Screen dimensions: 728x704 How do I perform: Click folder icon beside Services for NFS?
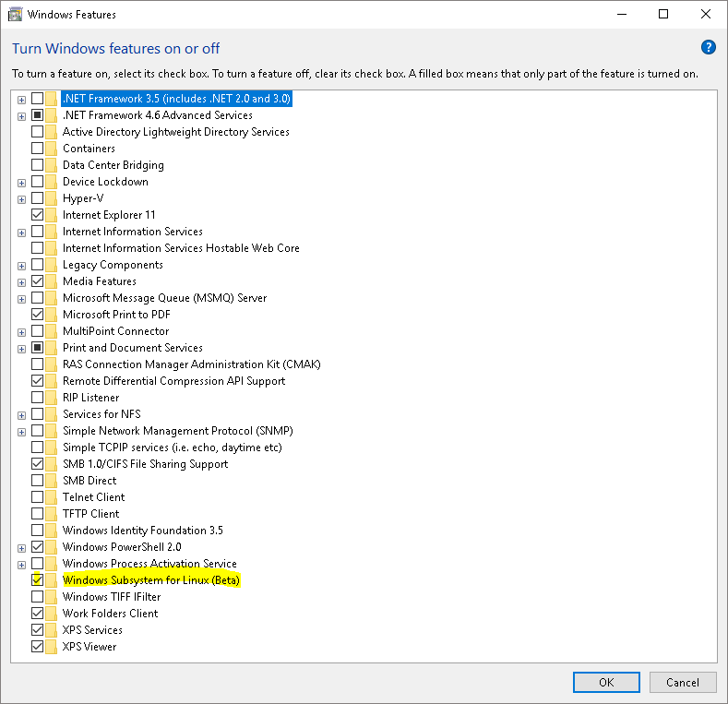pos(52,414)
